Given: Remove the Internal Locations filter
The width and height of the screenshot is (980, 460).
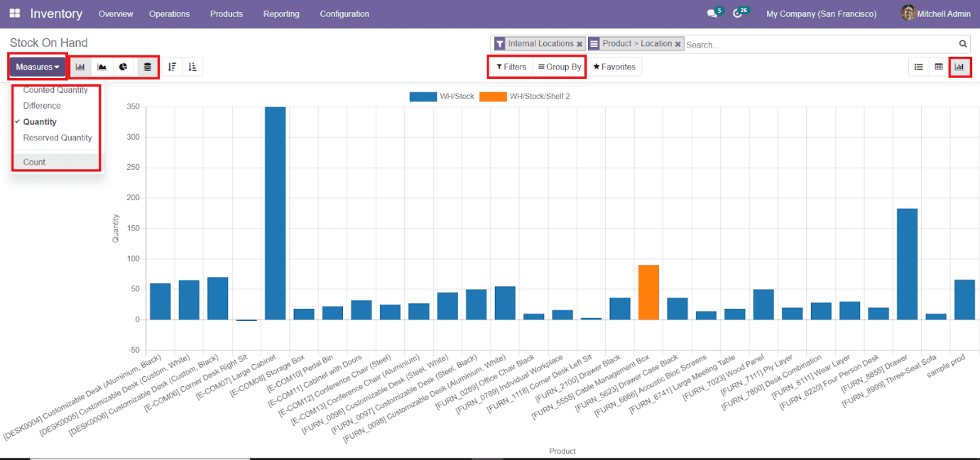Looking at the screenshot, I should (579, 43).
